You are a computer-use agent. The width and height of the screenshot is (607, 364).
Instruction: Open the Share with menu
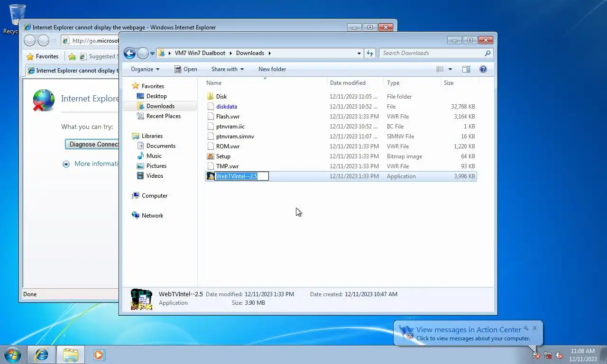click(x=227, y=69)
